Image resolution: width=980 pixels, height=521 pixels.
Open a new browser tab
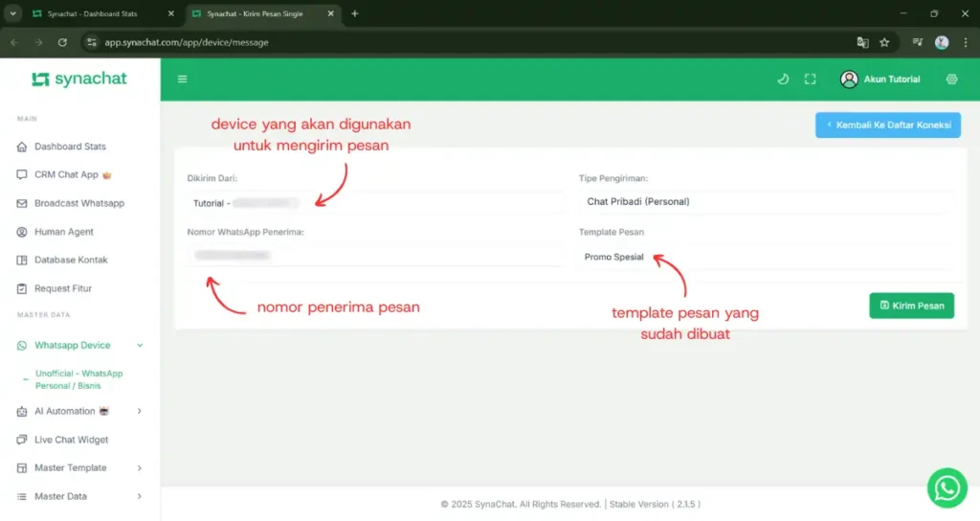[x=354, y=13]
